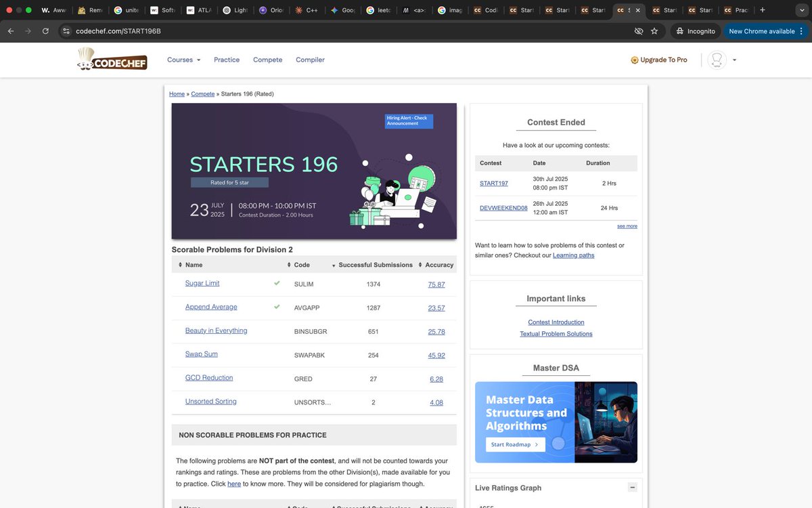This screenshot has height=508, width=812.
Task: Open the GCD Reduction problem
Action: pos(209,378)
